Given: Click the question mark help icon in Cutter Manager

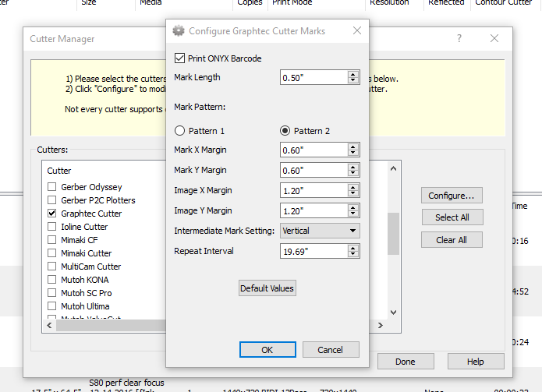Looking at the screenshot, I should click(x=459, y=38).
